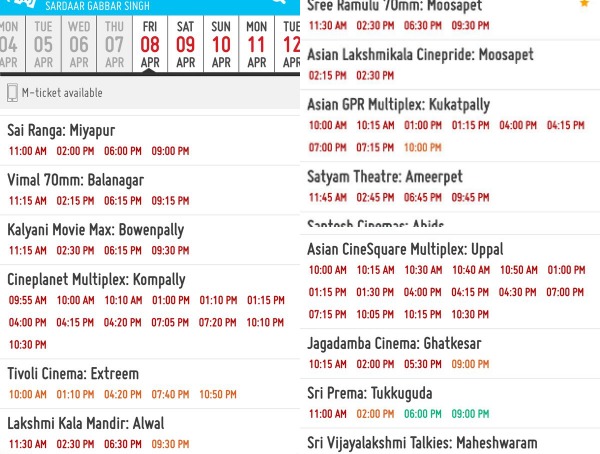Select the SAT 09 APR date tab
The width and height of the screenshot is (600, 454).
click(x=185, y=43)
